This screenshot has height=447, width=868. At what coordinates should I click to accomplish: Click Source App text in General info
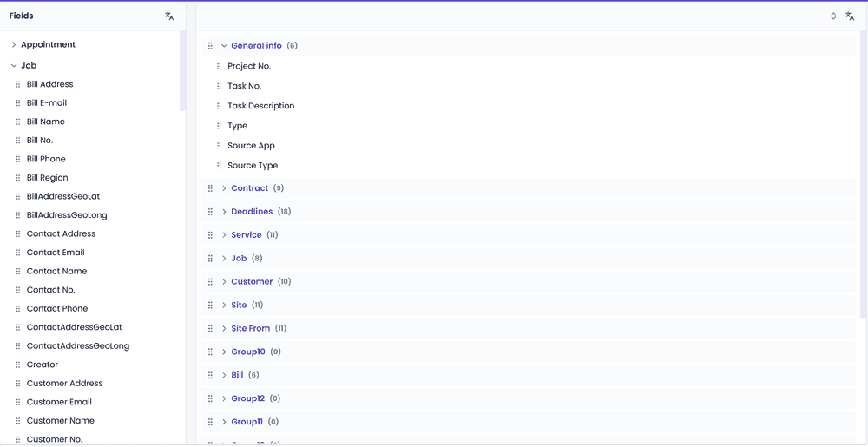[x=252, y=146]
